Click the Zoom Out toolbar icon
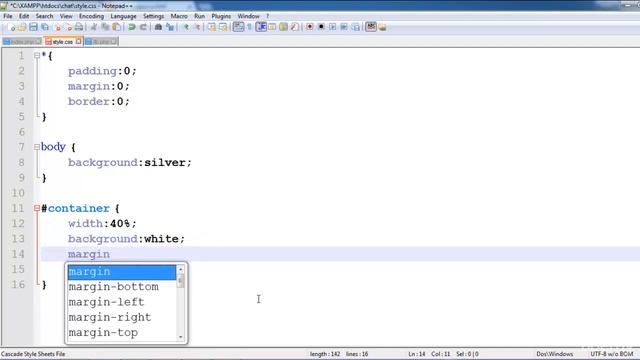Screen dimensions: 640x360 (x=197, y=27)
